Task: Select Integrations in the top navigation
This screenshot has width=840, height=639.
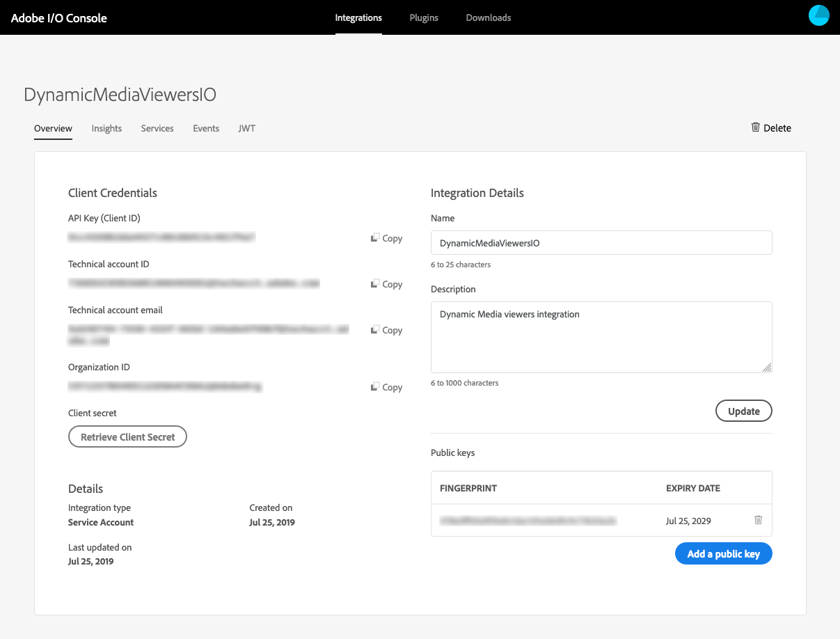Action: click(x=358, y=17)
